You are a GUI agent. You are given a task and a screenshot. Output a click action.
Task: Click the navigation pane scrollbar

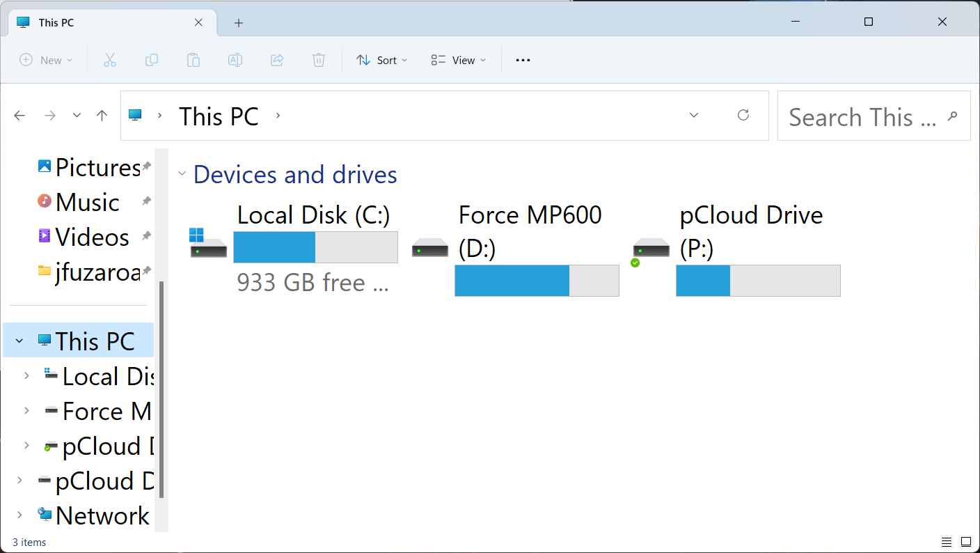[x=161, y=389]
